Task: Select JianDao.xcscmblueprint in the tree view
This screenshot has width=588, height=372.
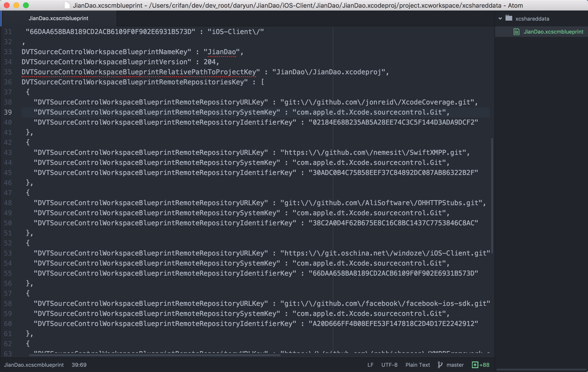Action: coord(553,32)
